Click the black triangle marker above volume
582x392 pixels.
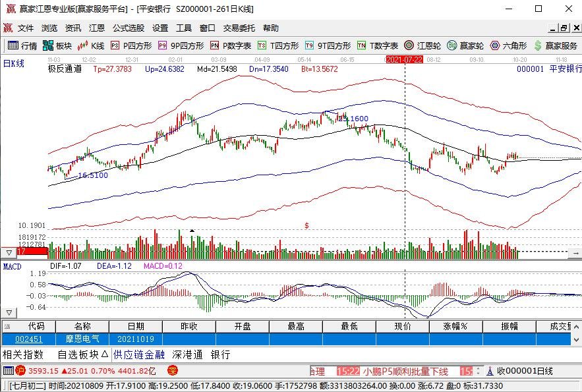pyautogui.click(x=192, y=231)
